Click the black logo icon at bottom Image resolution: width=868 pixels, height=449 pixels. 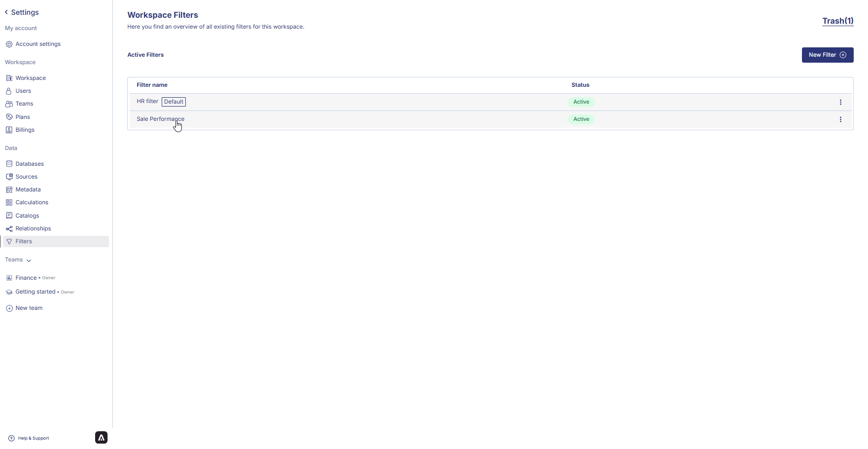pos(101,438)
